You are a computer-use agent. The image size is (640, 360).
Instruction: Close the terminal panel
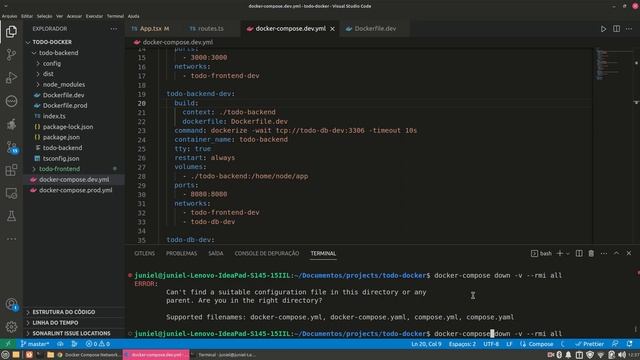(629, 253)
